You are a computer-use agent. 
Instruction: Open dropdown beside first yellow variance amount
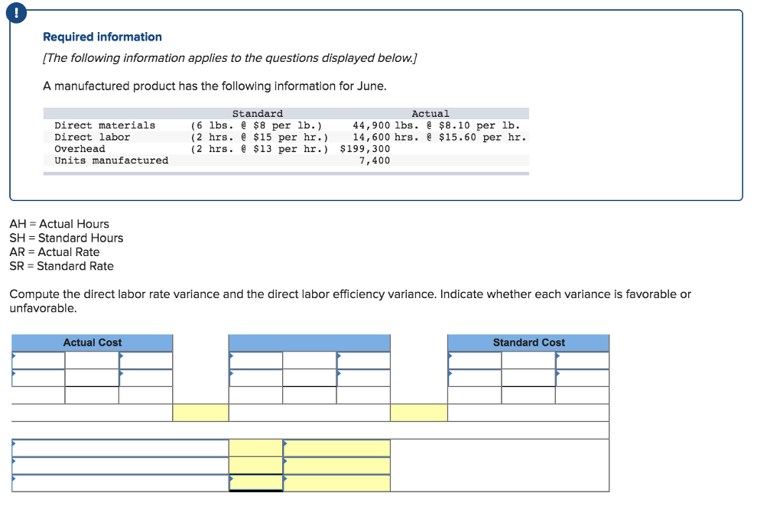(x=286, y=443)
